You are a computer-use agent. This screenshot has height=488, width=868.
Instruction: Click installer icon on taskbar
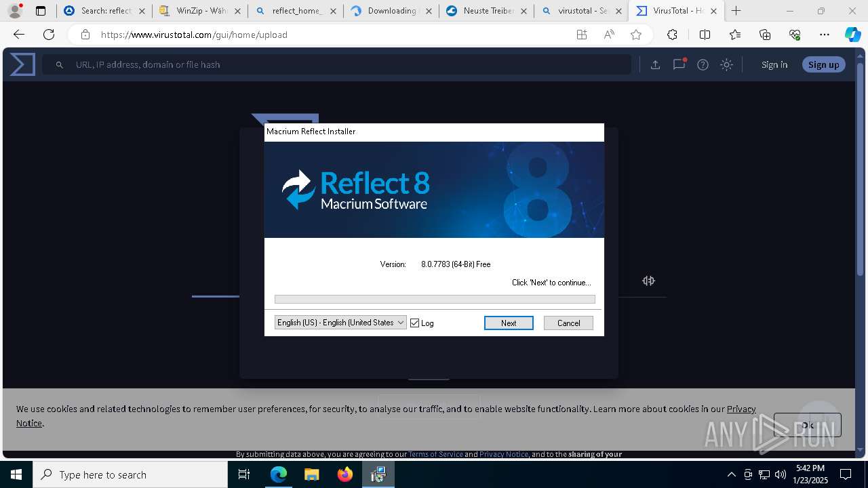point(378,474)
